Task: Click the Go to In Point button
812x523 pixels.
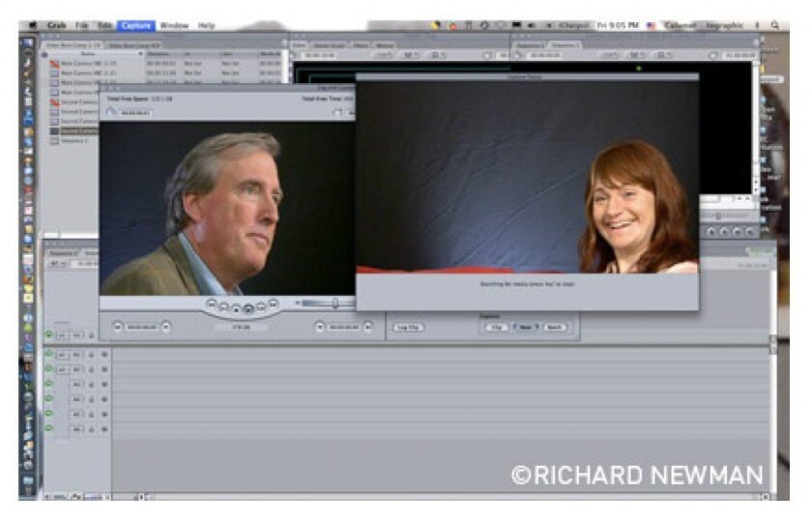Action: click(165, 327)
